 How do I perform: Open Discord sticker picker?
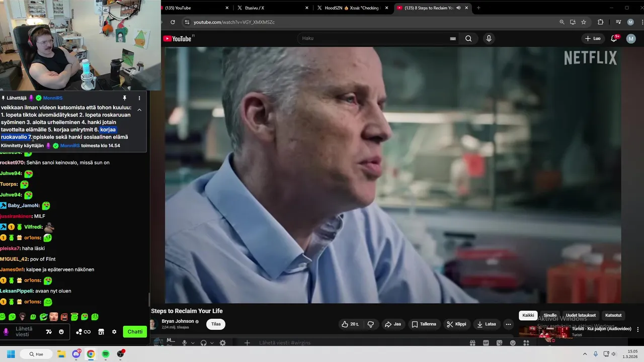(x=499, y=343)
